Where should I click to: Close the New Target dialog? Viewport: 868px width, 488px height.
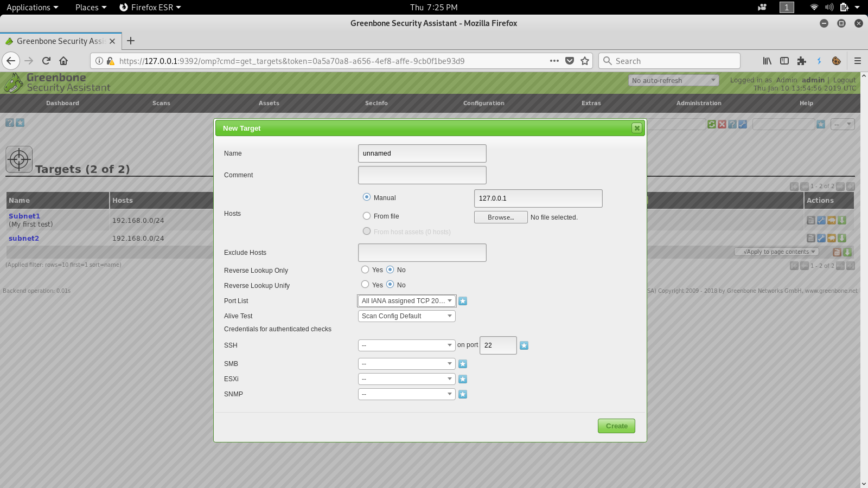[637, 128]
